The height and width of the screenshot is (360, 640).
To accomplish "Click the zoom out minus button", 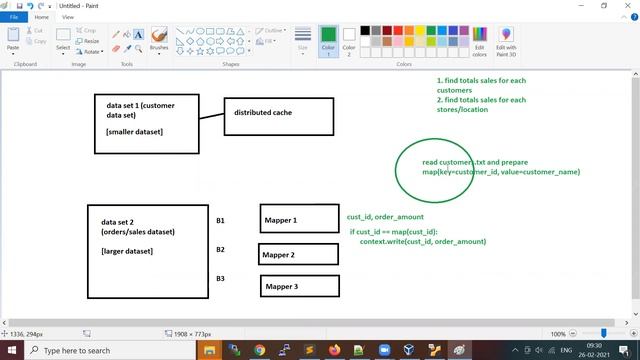I will [573, 333].
